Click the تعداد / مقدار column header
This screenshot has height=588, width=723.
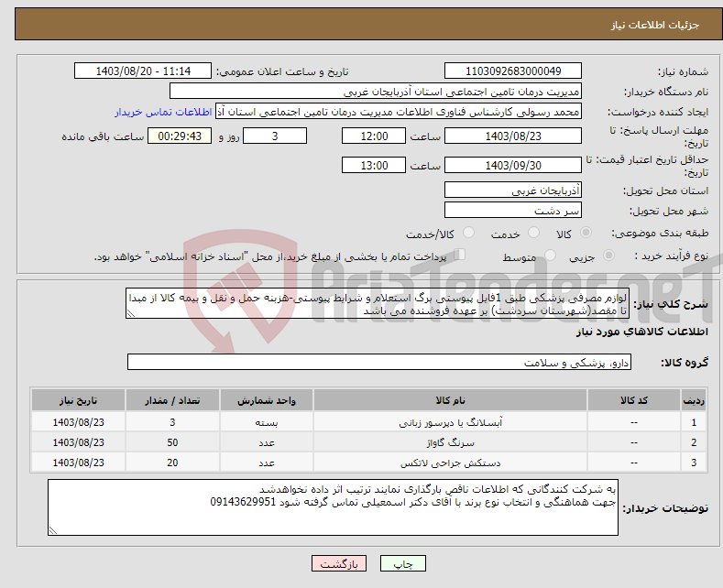coord(172,400)
